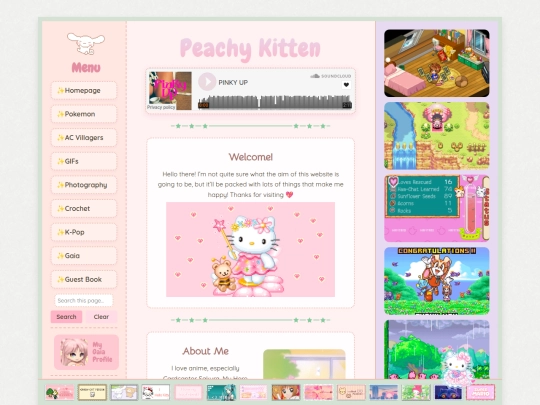Click the green tree badge in footer
The width and height of the screenshot is (540, 405).
60,392
